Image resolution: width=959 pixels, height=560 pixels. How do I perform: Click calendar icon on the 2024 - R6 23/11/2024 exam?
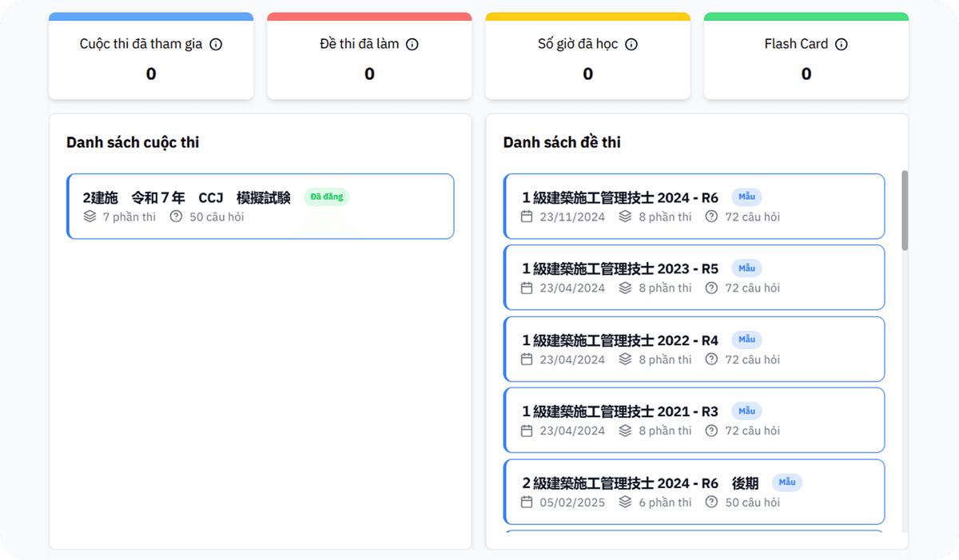526,216
